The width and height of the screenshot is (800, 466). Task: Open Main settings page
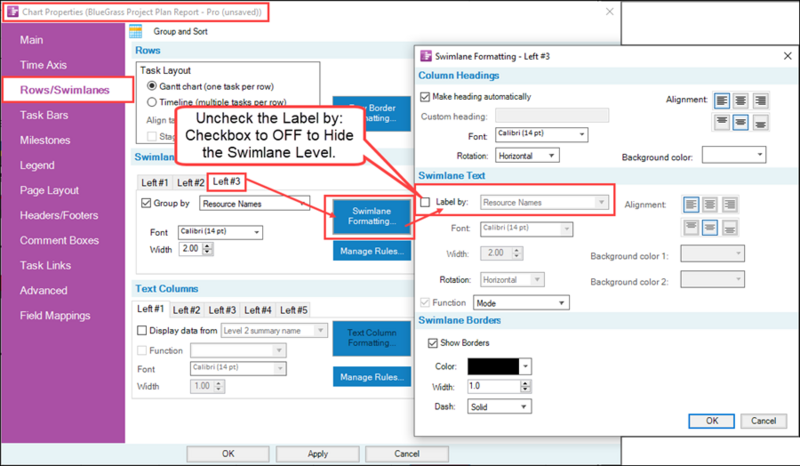point(32,40)
